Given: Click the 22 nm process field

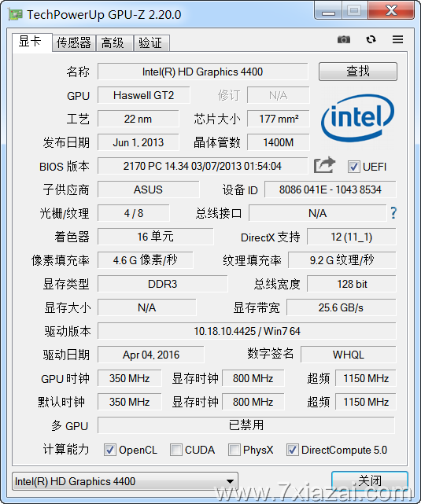Looking at the screenshot, I should (138, 119).
